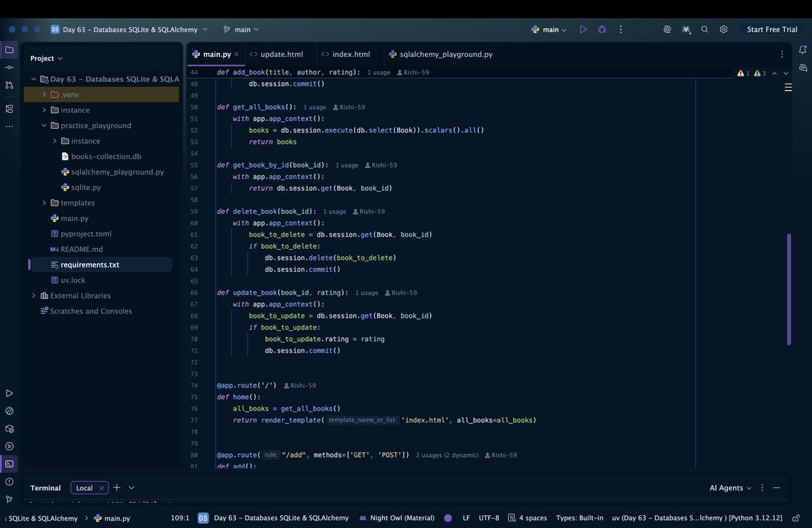Open 4 spaces indent settings
The height and width of the screenshot is (528, 812).
click(x=527, y=518)
